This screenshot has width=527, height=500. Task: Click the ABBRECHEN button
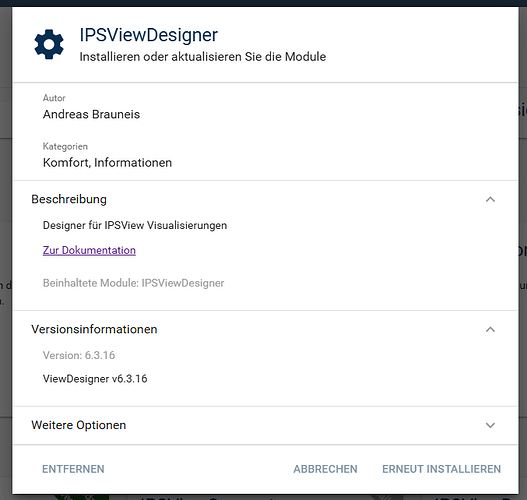pyautogui.click(x=325, y=469)
